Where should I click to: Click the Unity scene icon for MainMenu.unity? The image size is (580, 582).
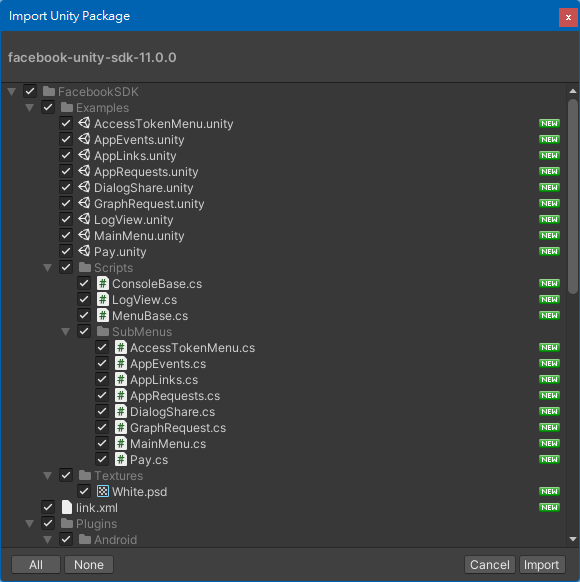click(84, 235)
